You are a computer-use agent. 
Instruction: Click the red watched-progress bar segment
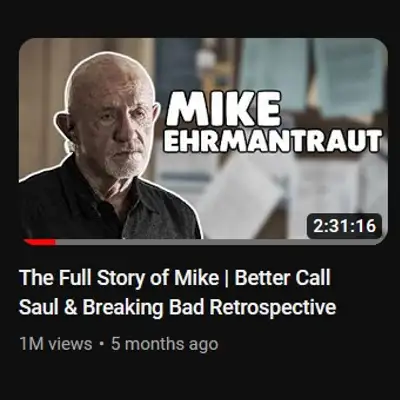[39, 242]
